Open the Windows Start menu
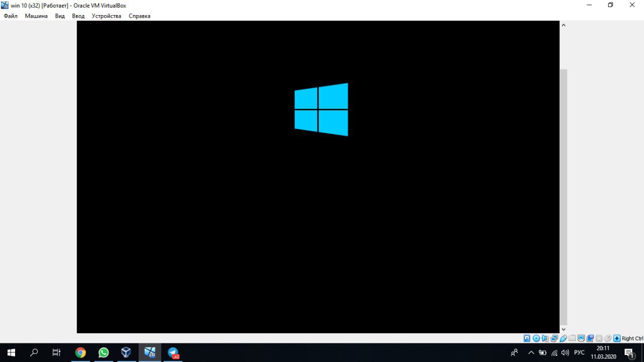This screenshot has height=362, width=644. click(x=11, y=352)
